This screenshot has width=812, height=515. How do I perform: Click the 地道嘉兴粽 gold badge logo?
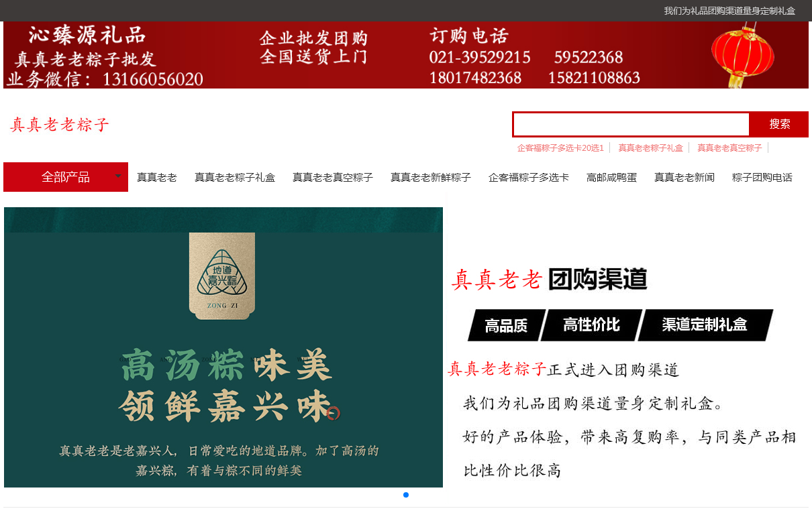click(x=222, y=276)
